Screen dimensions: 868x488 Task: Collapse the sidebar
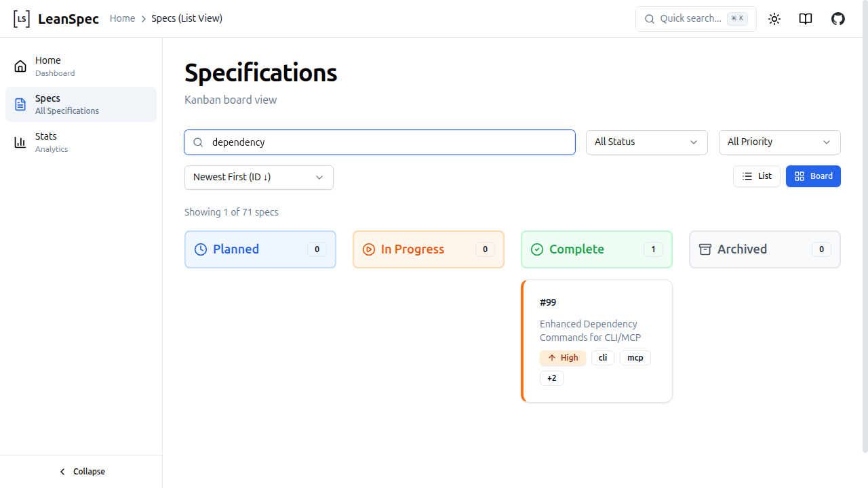click(81, 471)
